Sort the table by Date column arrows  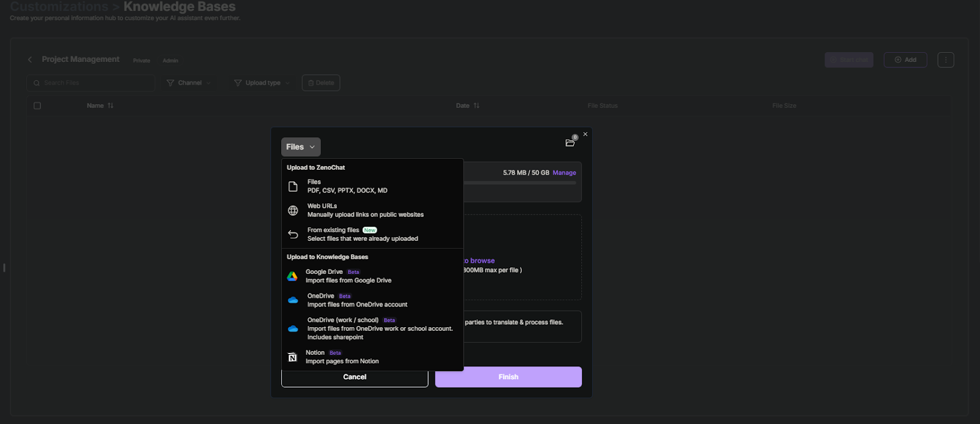[x=477, y=106]
